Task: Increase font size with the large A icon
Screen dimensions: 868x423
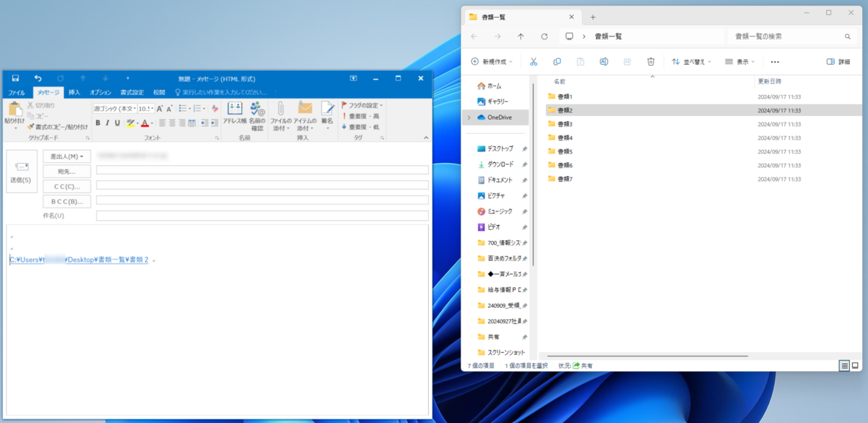Action: pyautogui.click(x=160, y=109)
